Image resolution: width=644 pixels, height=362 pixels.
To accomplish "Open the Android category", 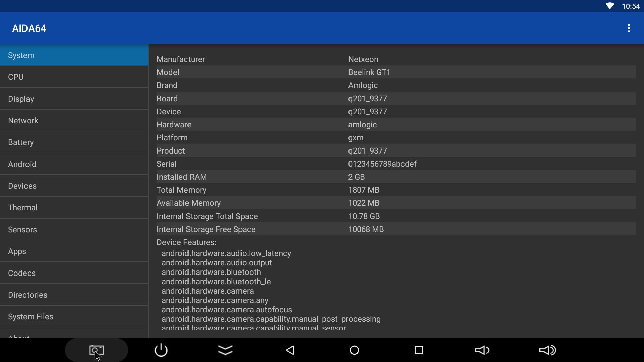I will click(74, 164).
